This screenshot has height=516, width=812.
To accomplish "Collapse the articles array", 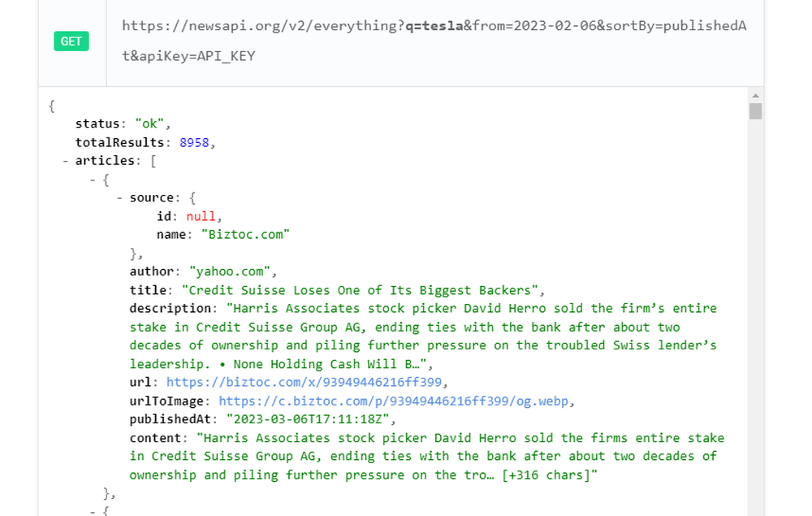I will pyautogui.click(x=65, y=161).
